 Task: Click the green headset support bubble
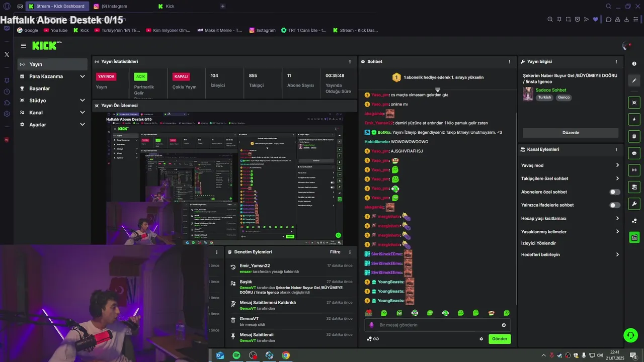click(630, 335)
